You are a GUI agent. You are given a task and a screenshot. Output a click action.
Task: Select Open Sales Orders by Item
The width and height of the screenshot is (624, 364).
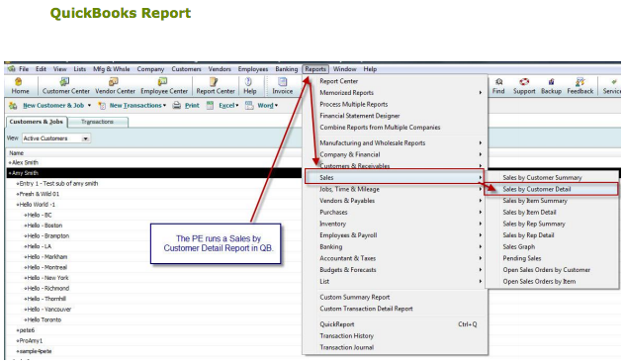[539, 282]
